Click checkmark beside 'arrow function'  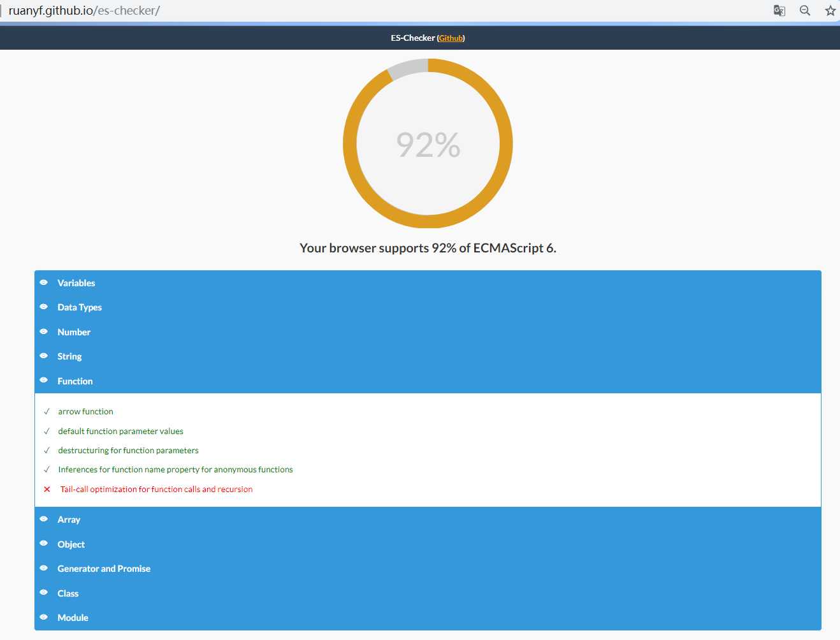click(x=47, y=412)
